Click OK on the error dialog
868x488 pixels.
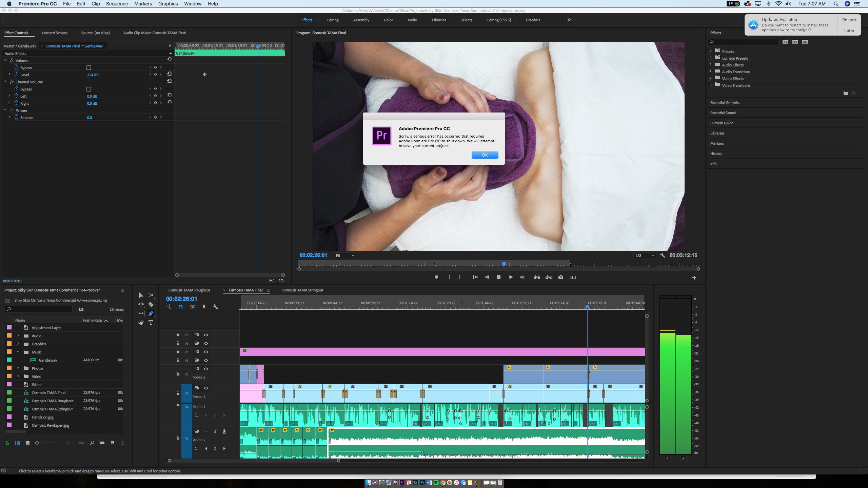point(485,155)
